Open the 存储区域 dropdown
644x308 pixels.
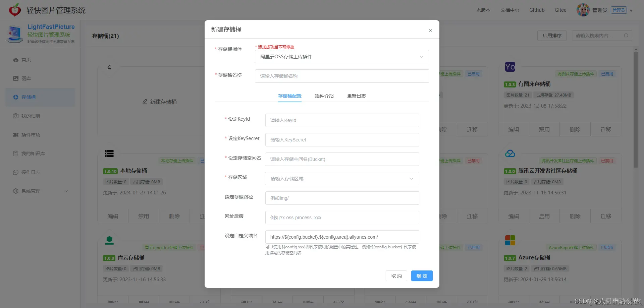(x=342, y=179)
